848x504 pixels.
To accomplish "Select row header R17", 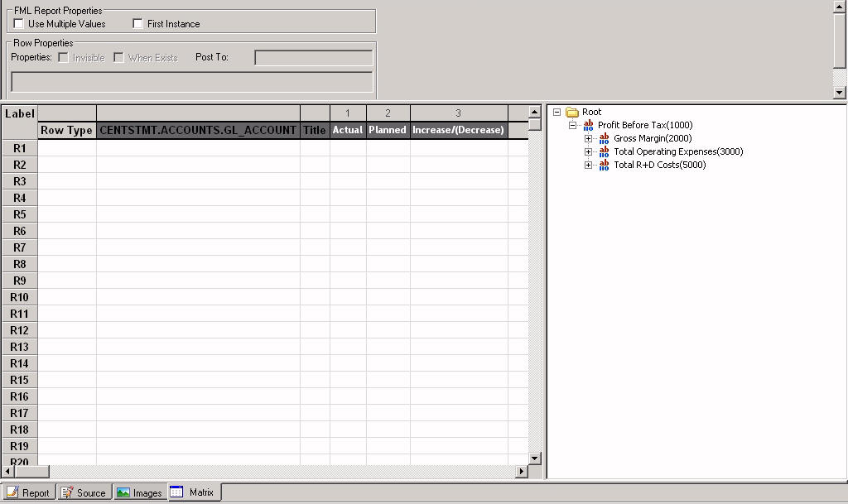I will (x=20, y=413).
